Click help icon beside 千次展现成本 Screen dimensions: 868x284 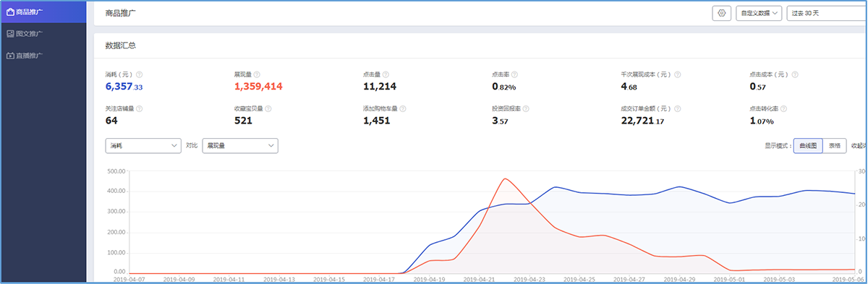point(677,74)
